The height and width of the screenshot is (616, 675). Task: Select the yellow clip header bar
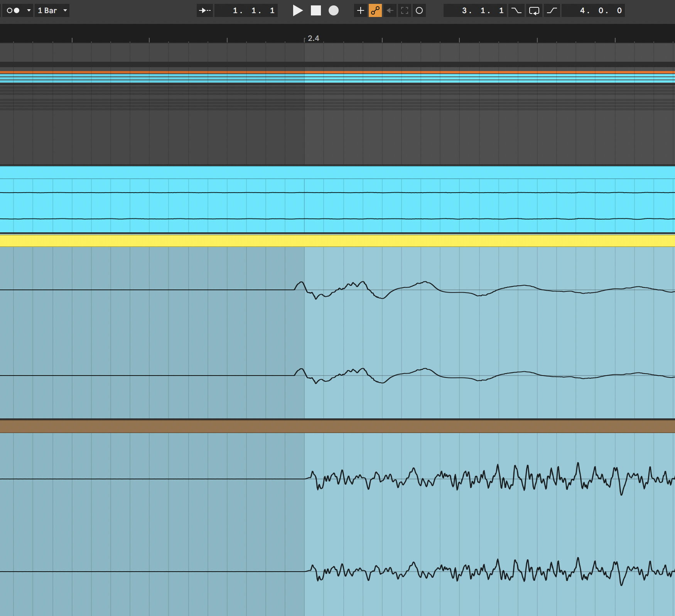coord(337,241)
